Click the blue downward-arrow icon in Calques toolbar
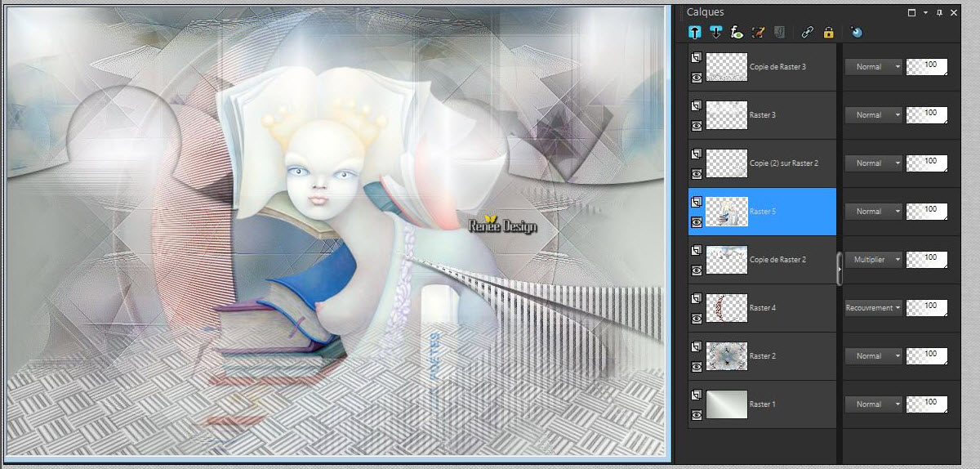Screen dimensions: 980x469 [x=716, y=33]
